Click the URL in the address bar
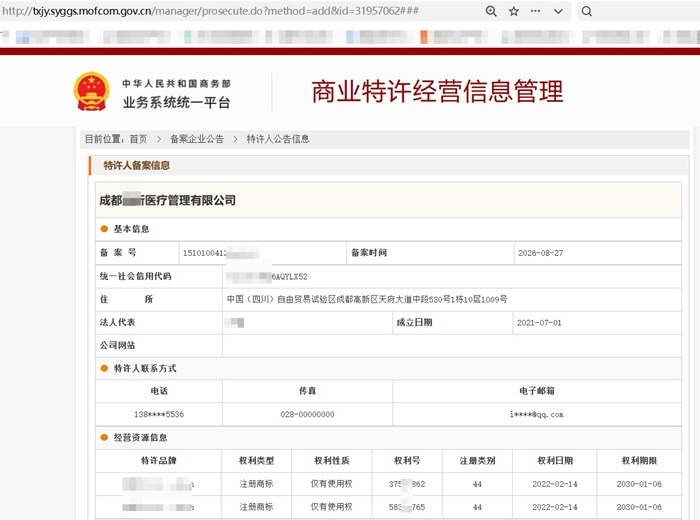The width and height of the screenshot is (700, 520). tap(210, 11)
